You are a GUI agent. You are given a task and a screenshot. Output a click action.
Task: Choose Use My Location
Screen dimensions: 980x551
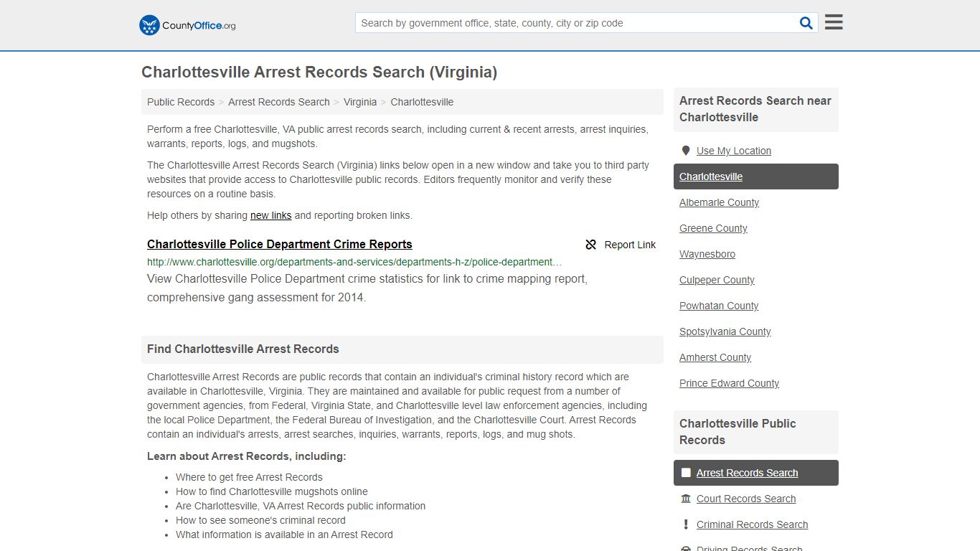point(734,151)
